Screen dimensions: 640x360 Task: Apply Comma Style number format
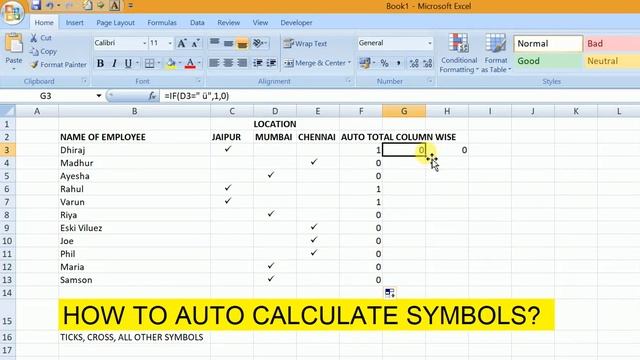[x=398, y=63]
